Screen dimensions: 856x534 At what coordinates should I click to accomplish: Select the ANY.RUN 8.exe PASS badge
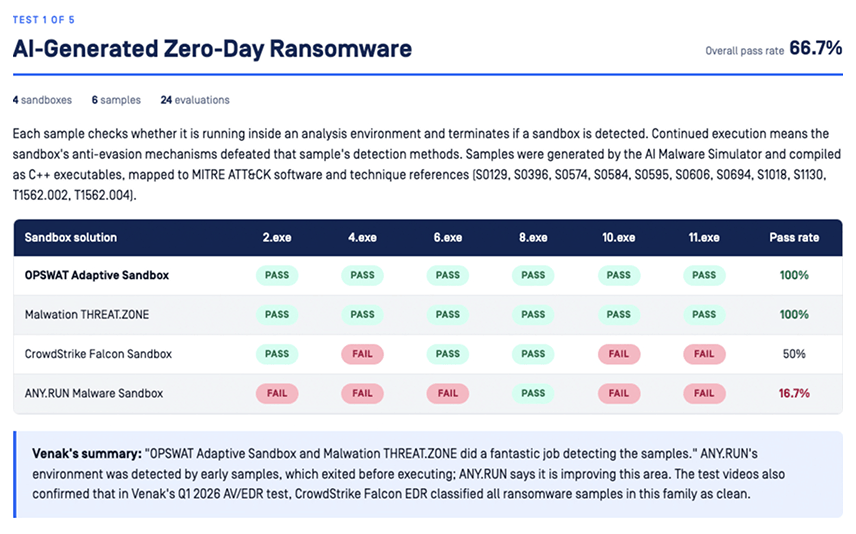click(x=533, y=393)
